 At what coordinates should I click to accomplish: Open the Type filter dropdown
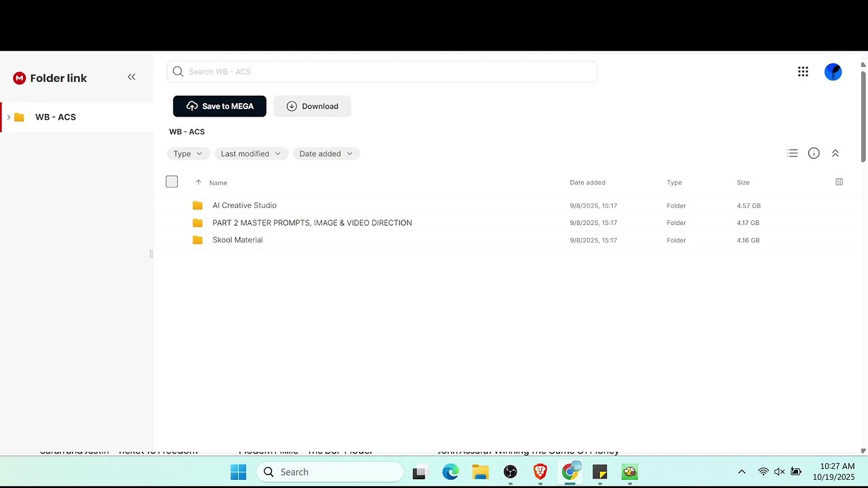(189, 154)
